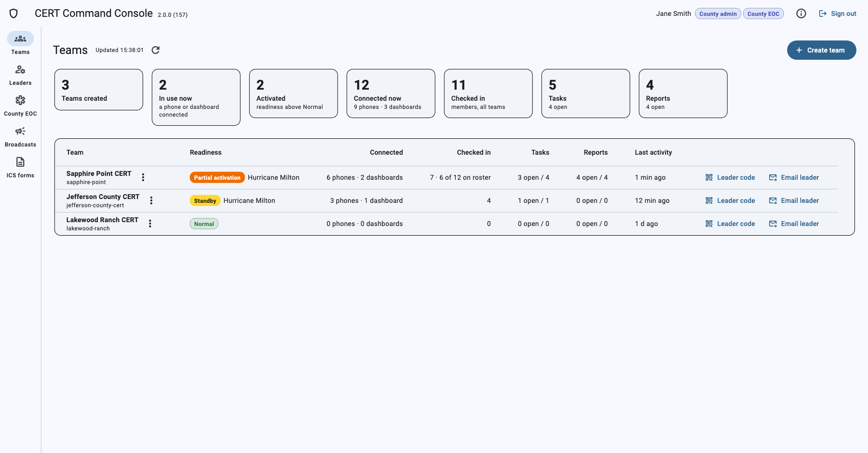
Task: Click '6 phones · 2 dashboards' cell
Action: (x=365, y=177)
